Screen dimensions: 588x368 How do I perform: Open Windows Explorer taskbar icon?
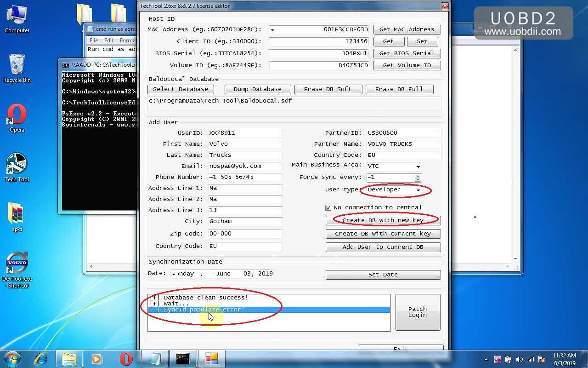point(69,358)
